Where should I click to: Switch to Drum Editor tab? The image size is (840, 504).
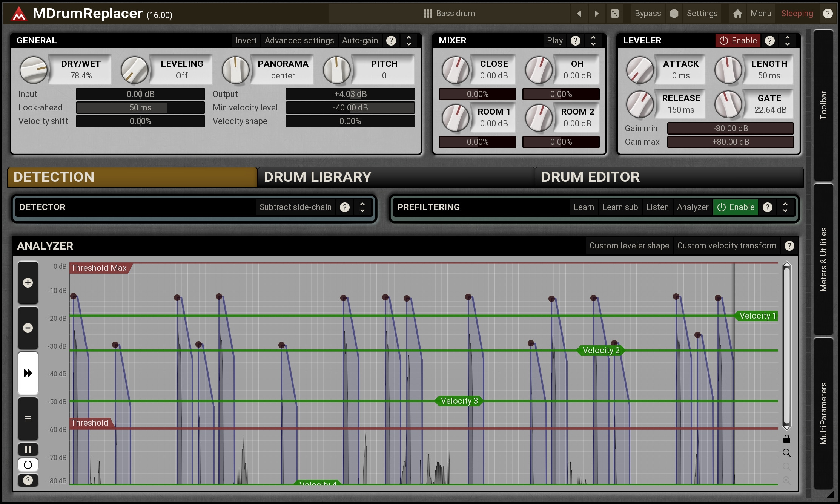(669, 177)
